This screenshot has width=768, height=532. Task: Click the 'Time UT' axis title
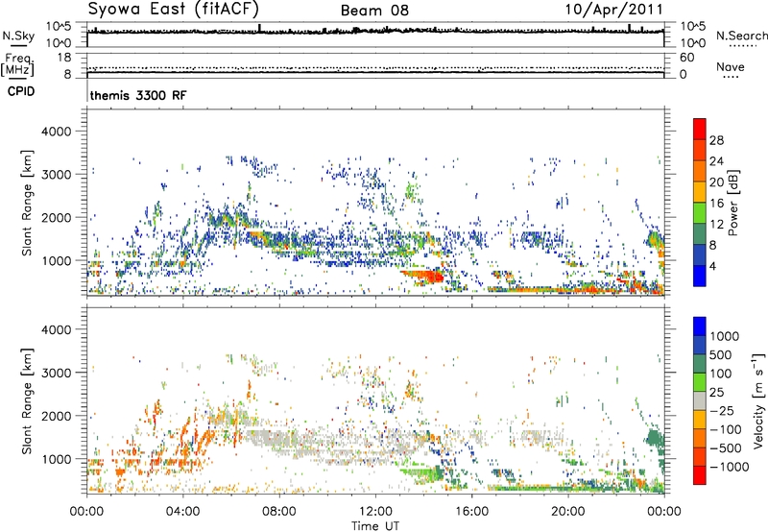375,526
